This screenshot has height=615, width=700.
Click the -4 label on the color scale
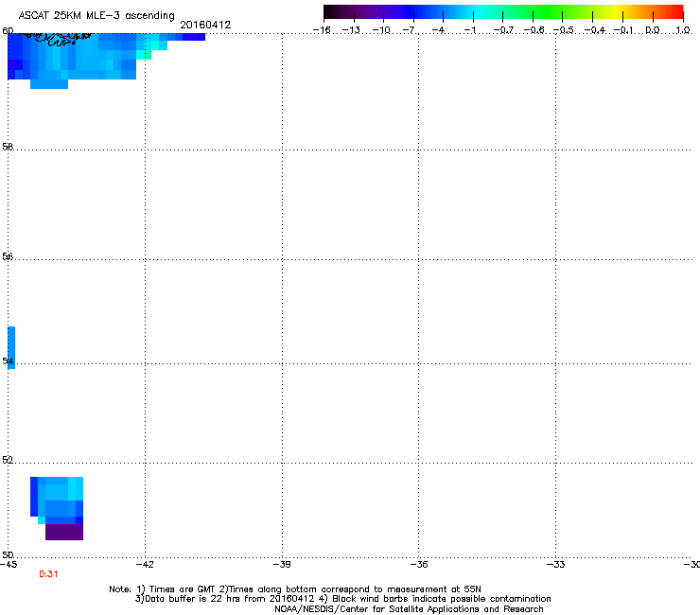(439, 30)
